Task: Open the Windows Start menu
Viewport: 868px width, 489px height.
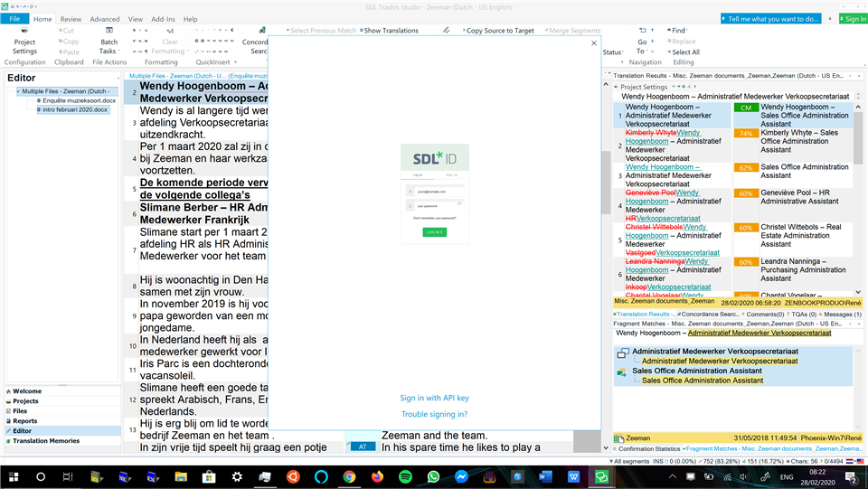Action: [x=14, y=477]
